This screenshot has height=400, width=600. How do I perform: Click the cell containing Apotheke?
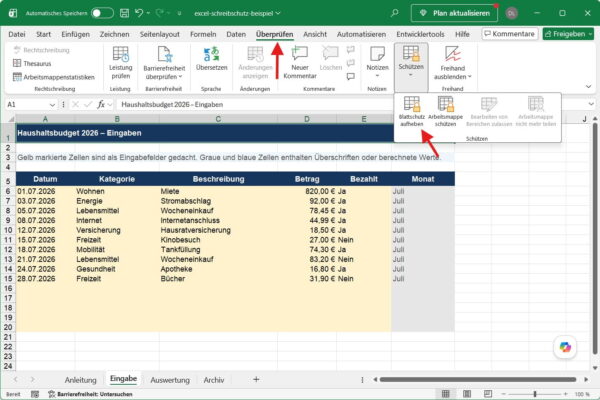click(x=218, y=269)
